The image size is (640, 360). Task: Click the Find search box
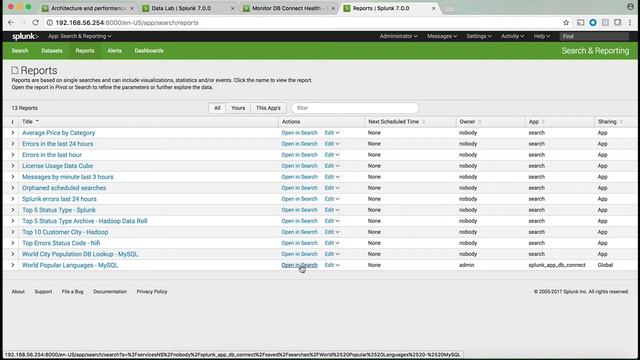click(594, 36)
